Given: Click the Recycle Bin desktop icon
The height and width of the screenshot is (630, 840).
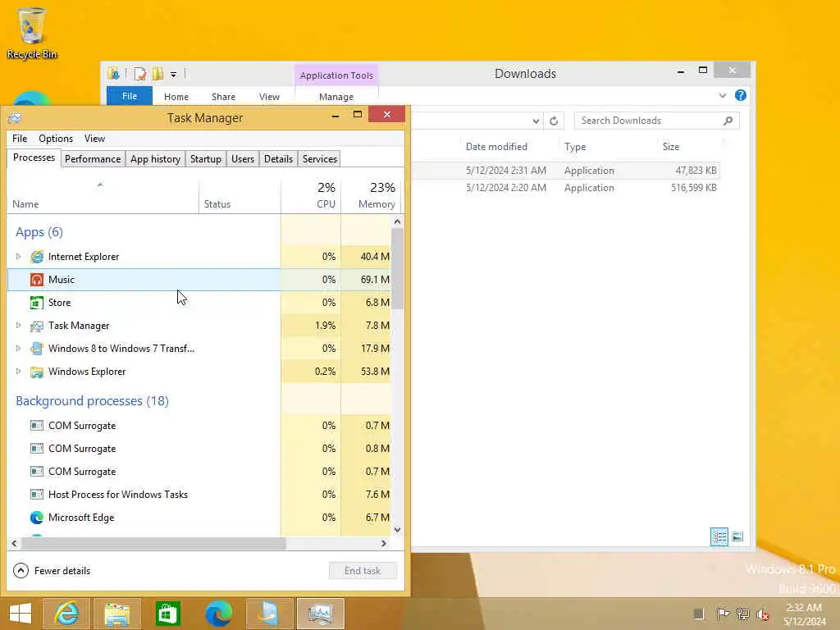Looking at the screenshot, I should [x=32, y=33].
